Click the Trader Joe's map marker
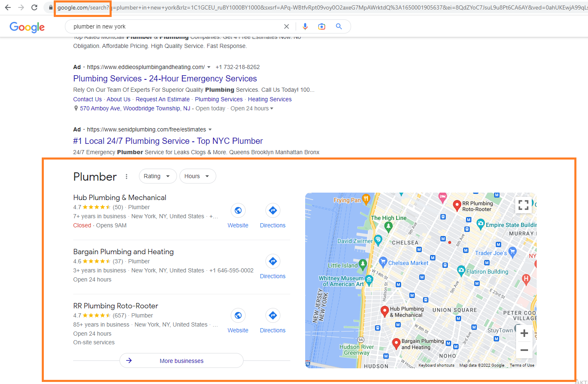This screenshot has height=384, width=588. [513, 252]
